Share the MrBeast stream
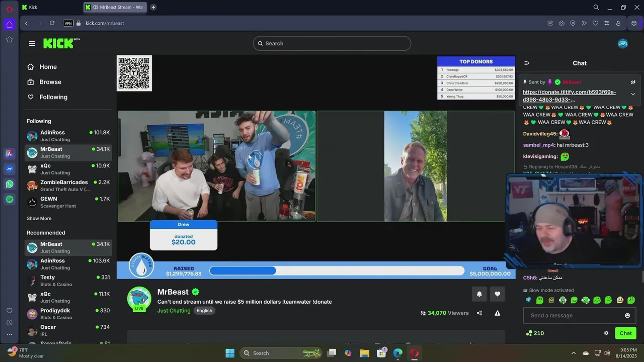Image resolution: width=644 pixels, height=362 pixels. coord(479,313)
